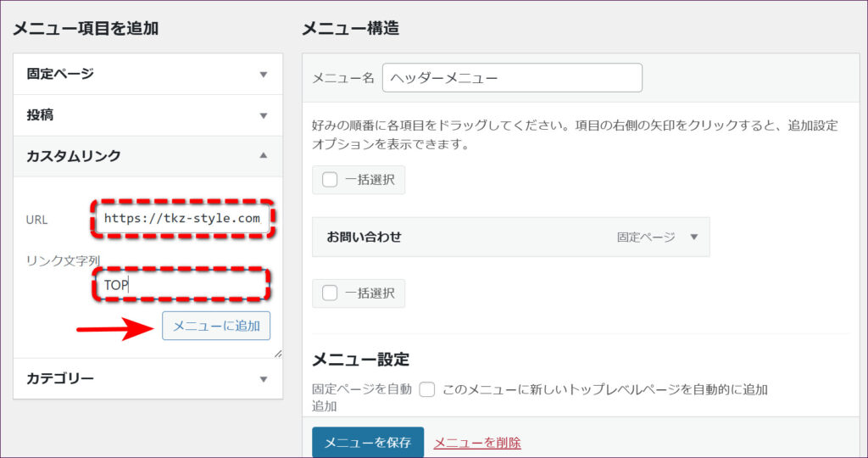The image size is (868, 458).
Task: Click the カスタムリンク heading label
Action: [74, 156]
